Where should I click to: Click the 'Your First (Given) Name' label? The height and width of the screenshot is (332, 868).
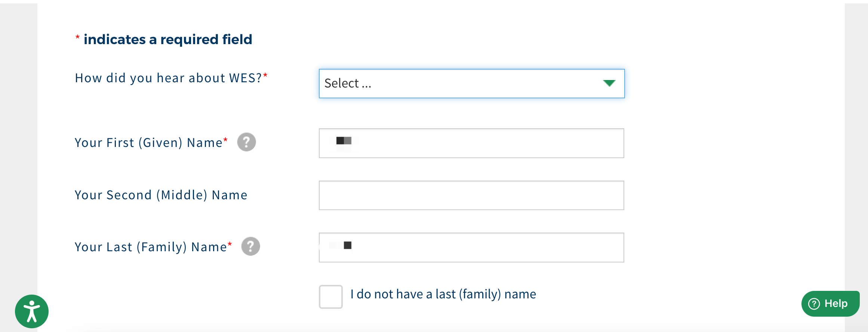[148, 143]
